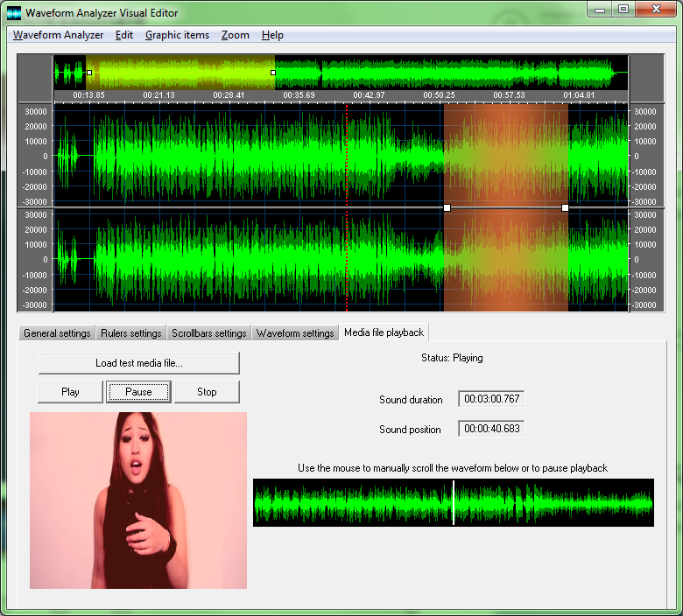Image resolution: width=683 pixels, height=616 pixels.
Task: Switch to the General settings tab
Action: tap(57, 333)
